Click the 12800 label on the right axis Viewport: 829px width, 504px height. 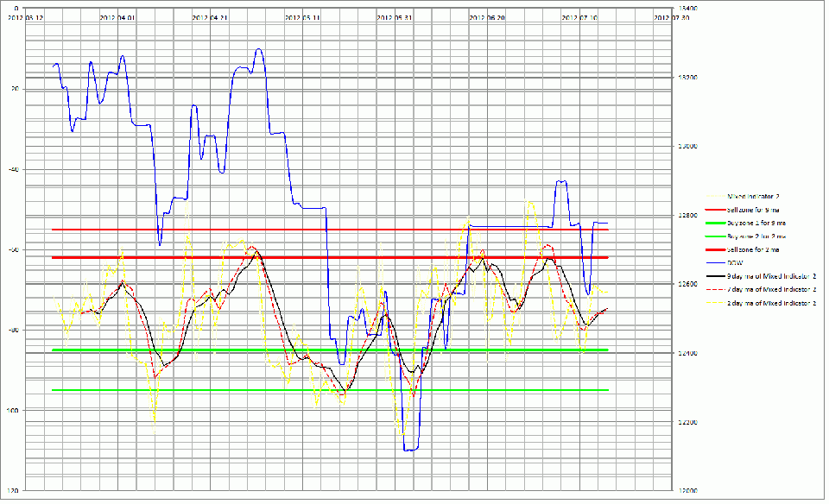click(x=687, y=216)
